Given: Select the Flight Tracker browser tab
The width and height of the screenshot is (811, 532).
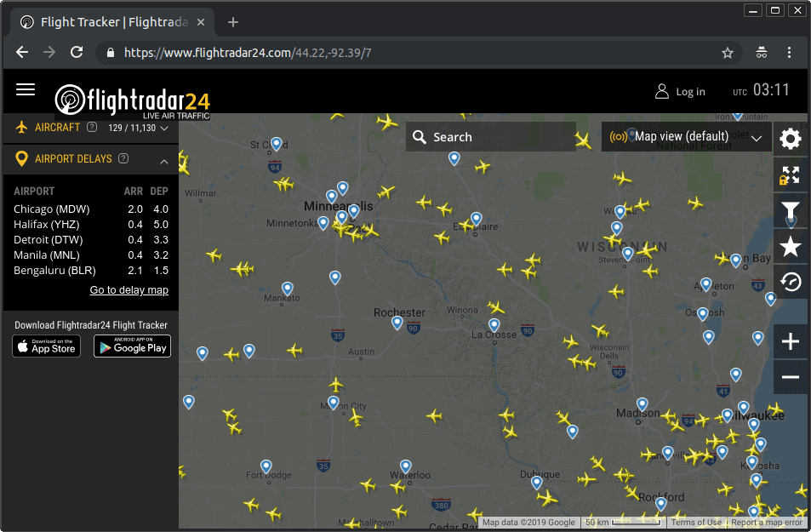Looking at the screenshot, I should point(106,22).
